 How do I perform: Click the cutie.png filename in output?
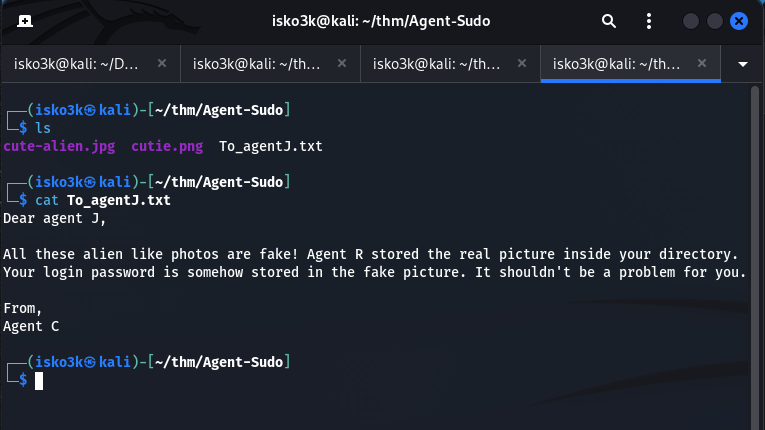click(166, 146)
